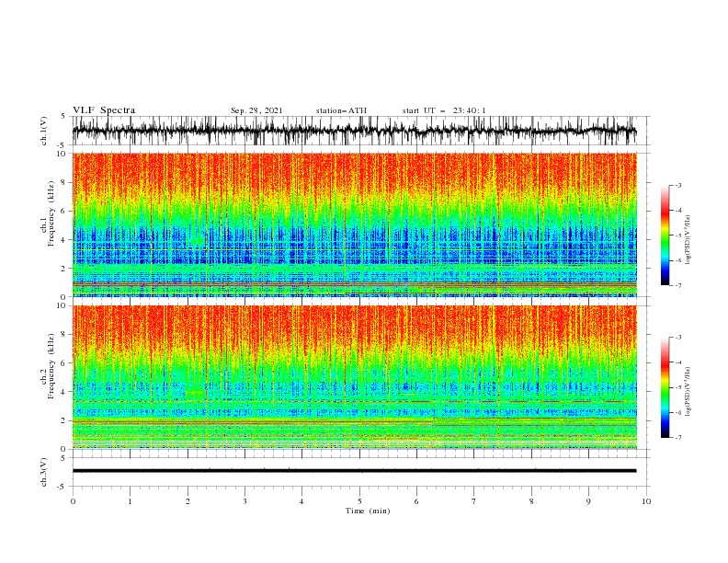Image resolution: width=728 pixels, height=563 pixels.
Task: Click the ch.3 flat black voltage trace
Action: coord(354,471)
